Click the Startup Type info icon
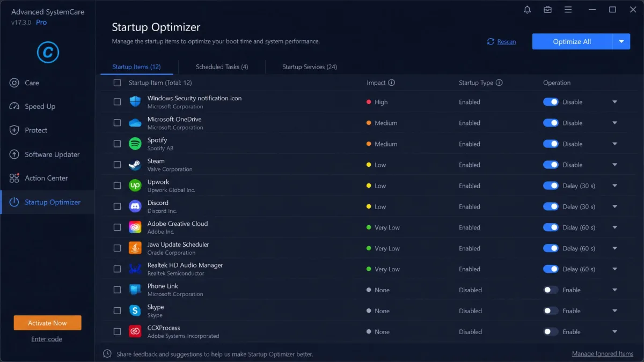This screenshot has width=644, height=362. point(499,83)
